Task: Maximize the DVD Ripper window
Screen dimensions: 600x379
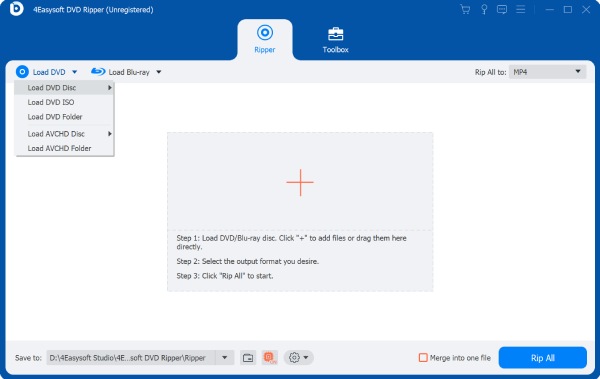Action: tap(568, 10)
